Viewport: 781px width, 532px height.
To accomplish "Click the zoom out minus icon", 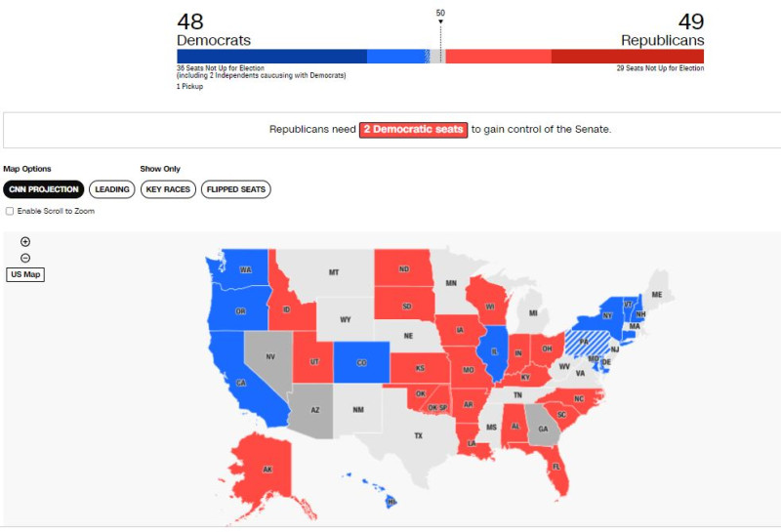I will pyautogui.click(x=25, y=258).
